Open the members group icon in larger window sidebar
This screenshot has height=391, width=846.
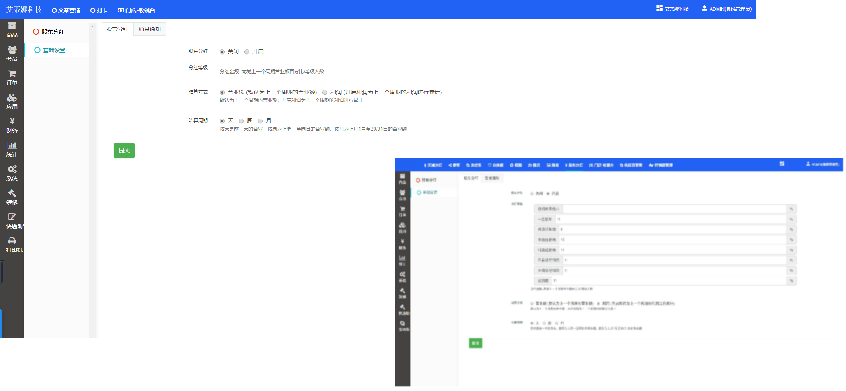tap(12, 50)
